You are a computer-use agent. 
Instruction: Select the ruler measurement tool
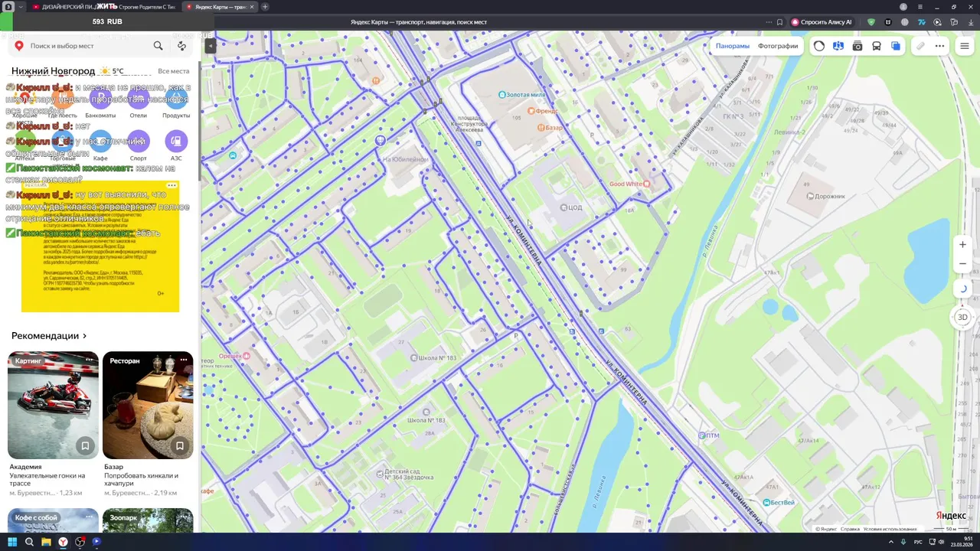click(x=920, y=46)
